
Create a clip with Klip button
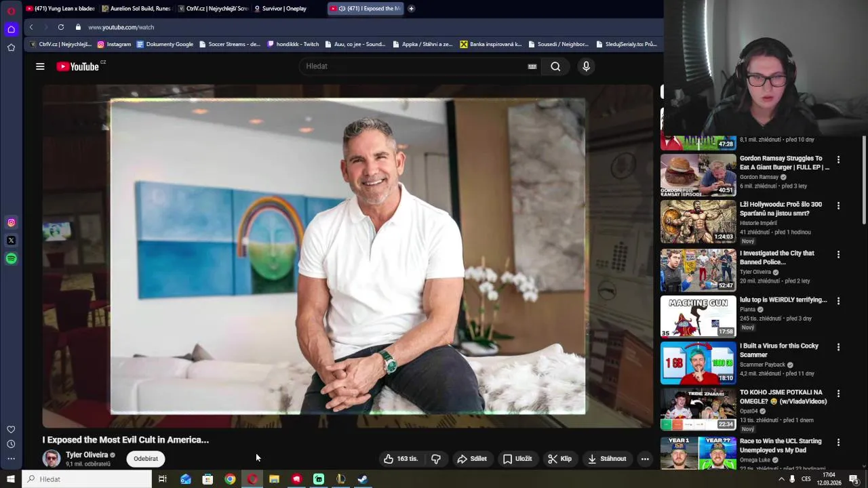[560, 459]
